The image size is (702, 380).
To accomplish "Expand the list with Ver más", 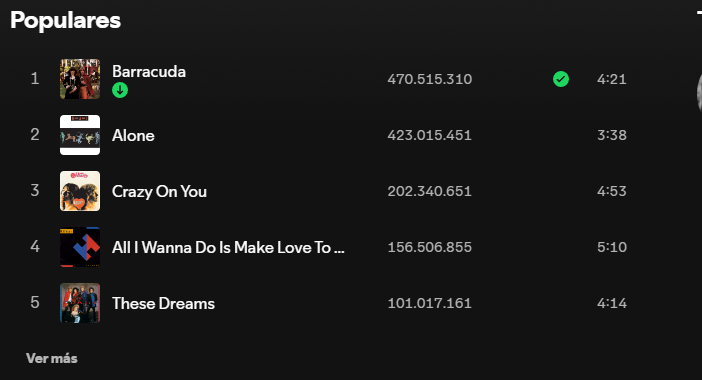I will point(51,359).
